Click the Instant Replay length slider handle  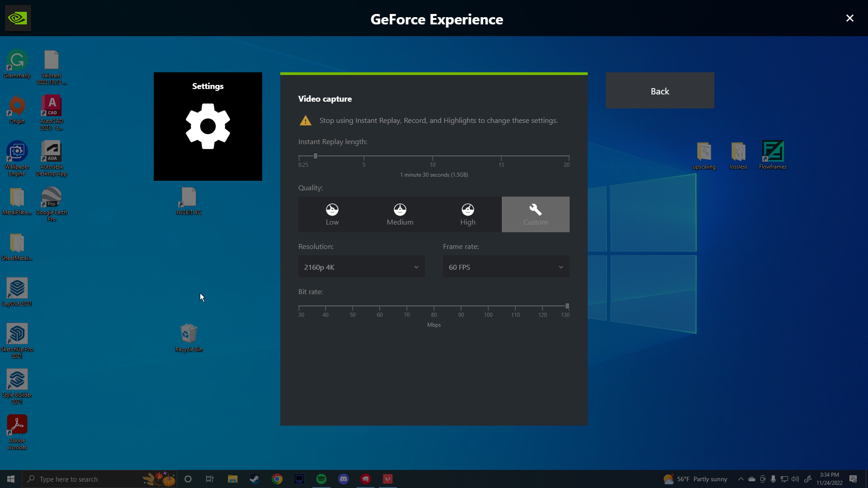point(316,156)
